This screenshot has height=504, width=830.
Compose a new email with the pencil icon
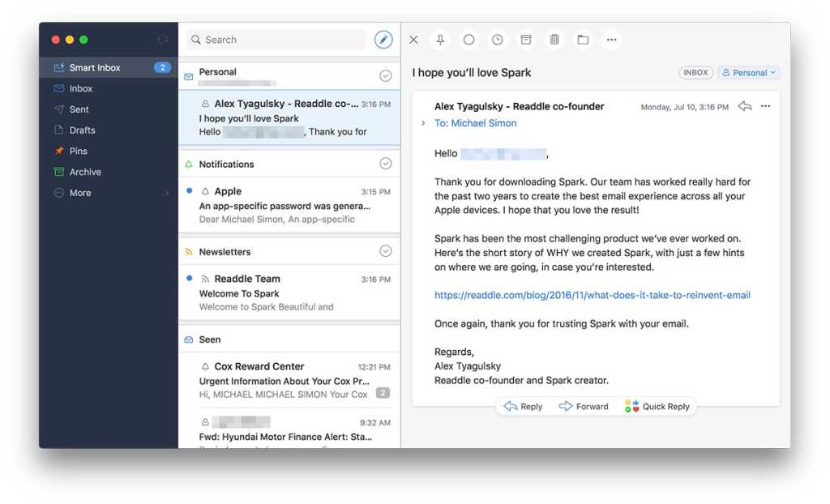pyautogui.click(x=383, y=40)
